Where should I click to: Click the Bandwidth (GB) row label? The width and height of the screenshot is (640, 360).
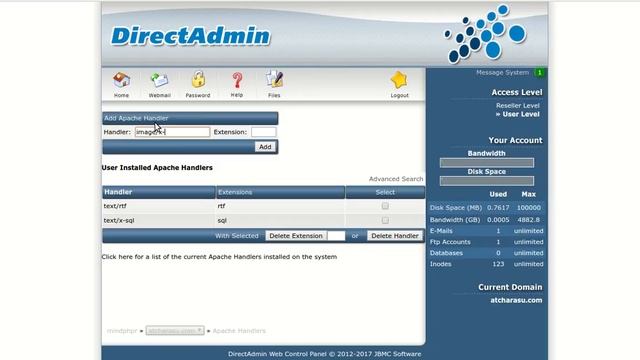click(x=455, y=220)
